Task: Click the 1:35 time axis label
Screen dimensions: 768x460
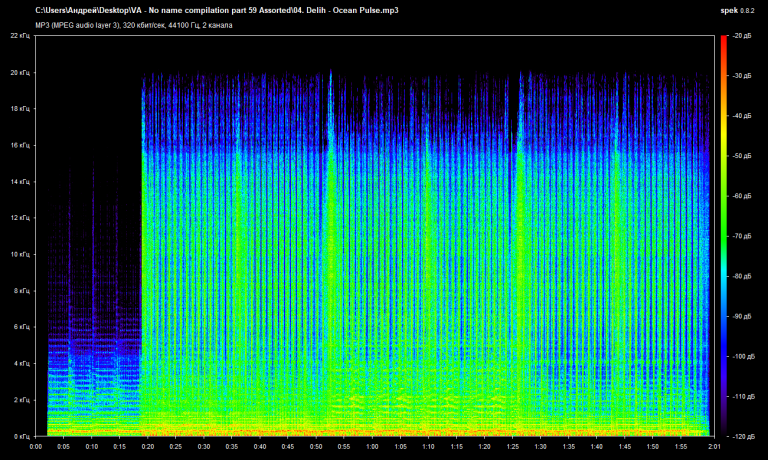Action: click(569, 447)
